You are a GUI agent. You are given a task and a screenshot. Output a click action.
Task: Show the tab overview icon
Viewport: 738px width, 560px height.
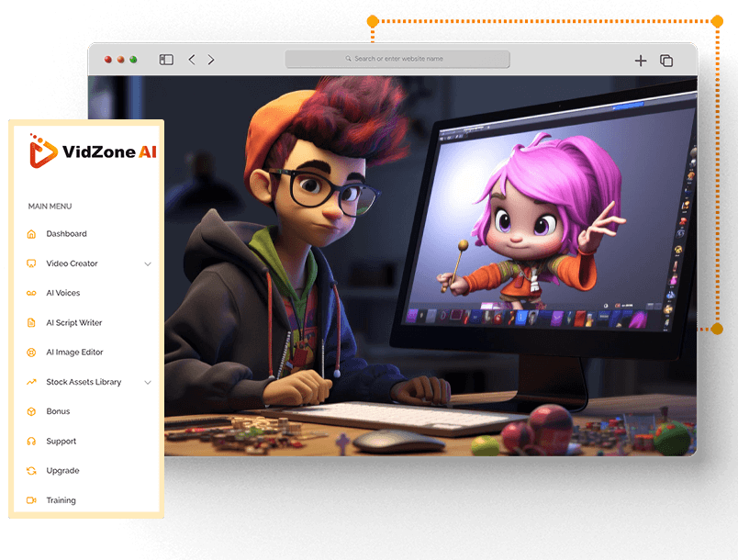coord(666,61)
